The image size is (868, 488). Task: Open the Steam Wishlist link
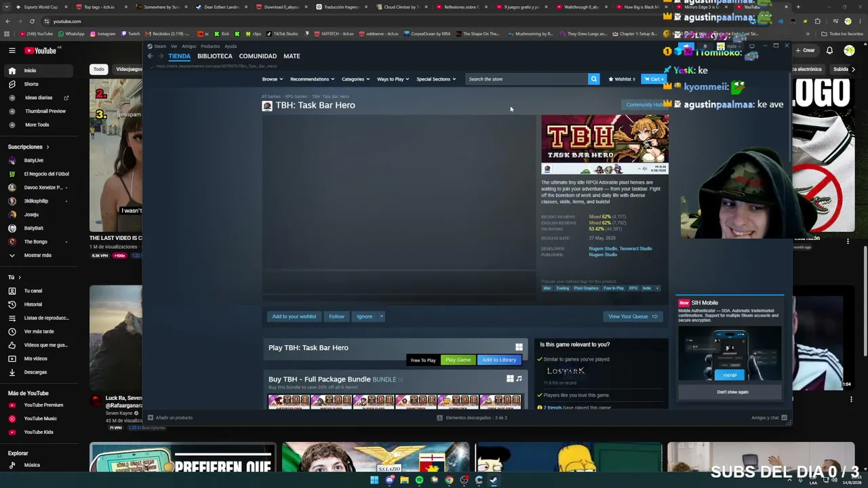[621, 79]
